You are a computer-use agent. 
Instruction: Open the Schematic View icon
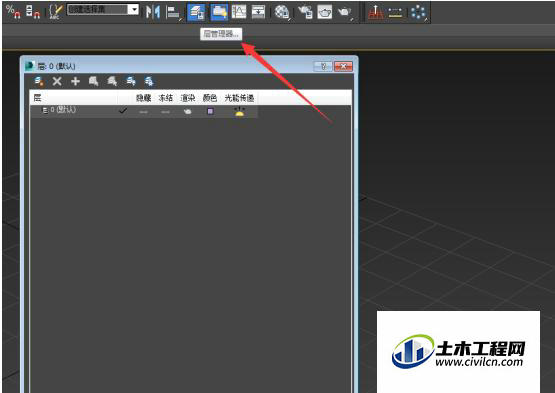pos(258,12)
